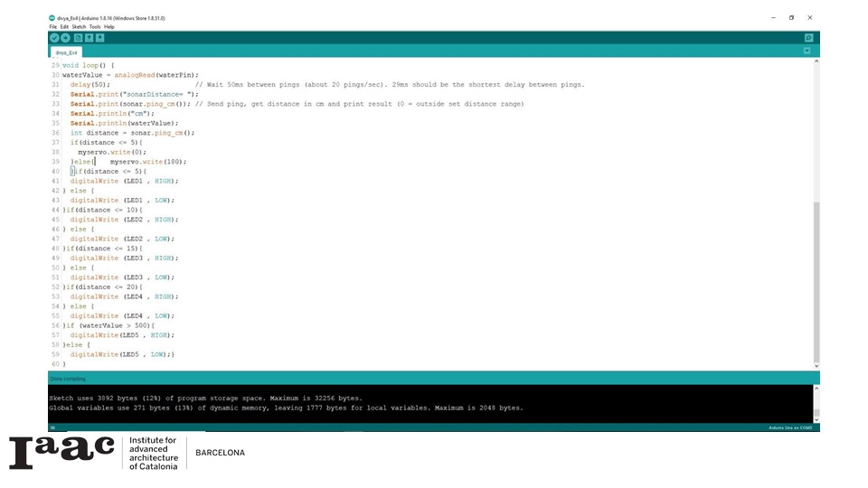The width and height of the screenshot is (868, 488).
Task: Open the Help menu
Action: pyautogui.click(x=109, y=27)
